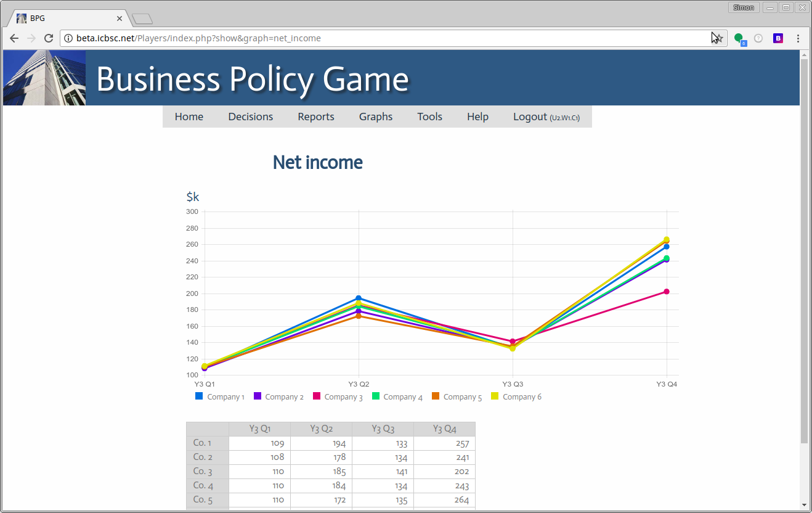The width and height of the screenshot is (812, 513).
Task: Open the green chat extension icon
Action: 739,38
